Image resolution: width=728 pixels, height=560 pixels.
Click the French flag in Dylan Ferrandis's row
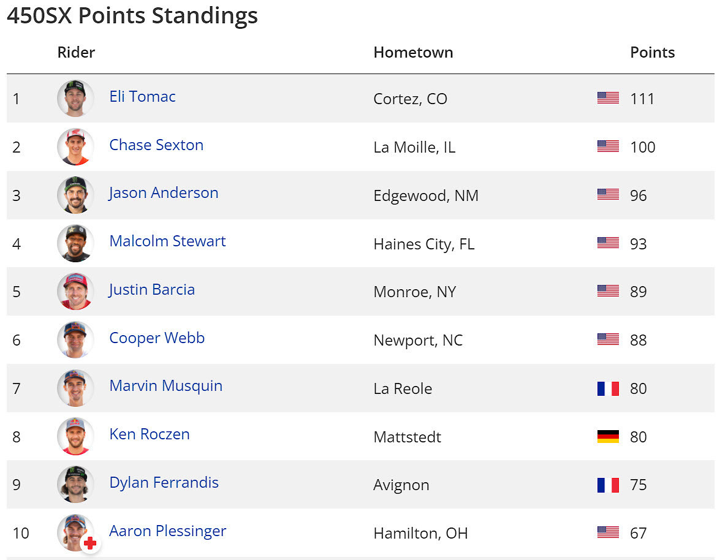click(x=608, y=485)
